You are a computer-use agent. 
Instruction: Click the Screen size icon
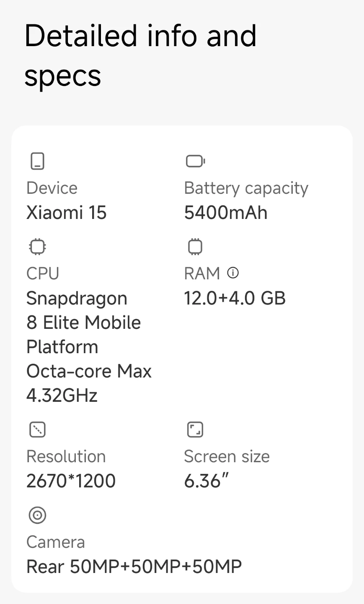tap(195, 430)
